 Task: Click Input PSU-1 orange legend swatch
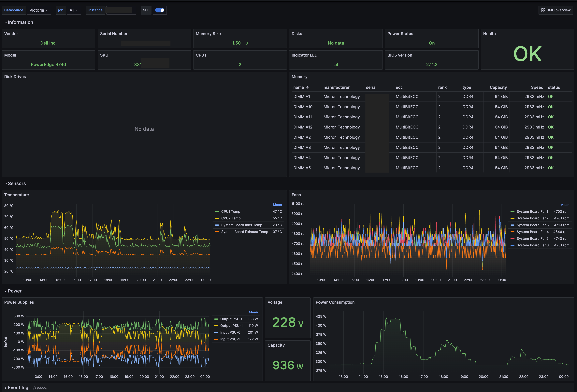[x=216, y=339]
